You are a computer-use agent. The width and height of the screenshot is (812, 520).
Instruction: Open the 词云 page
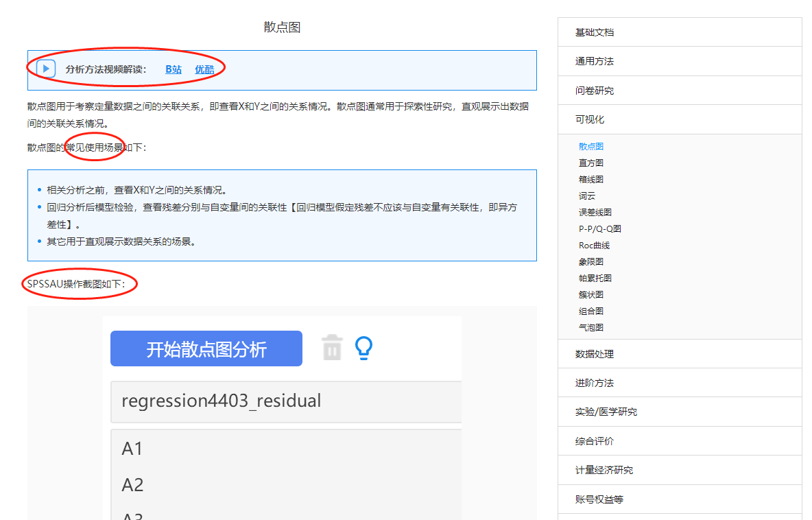coord(588,196)
